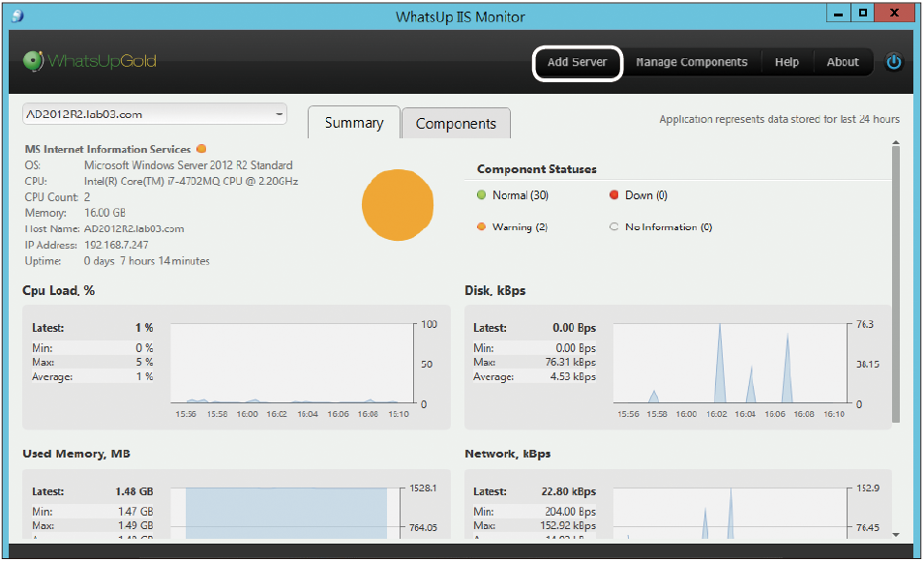Image resolution: width=924 pixels, height=562 pixels.
Task: Click the WhatsUpGold logo
Action: point(90,61)
